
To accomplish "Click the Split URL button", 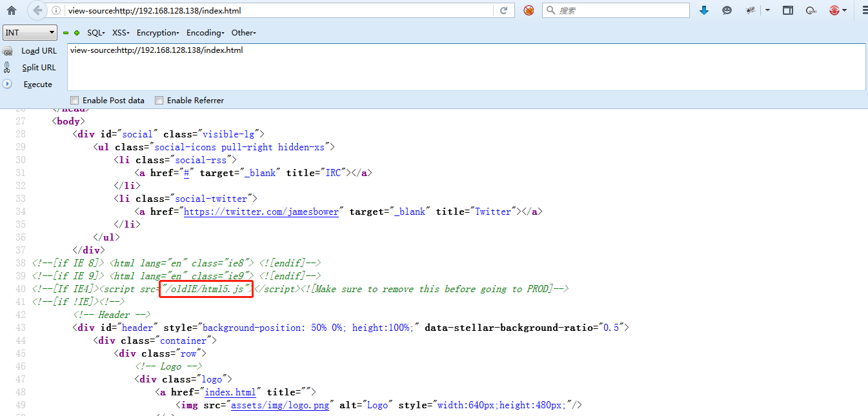I will click(39, 68).
